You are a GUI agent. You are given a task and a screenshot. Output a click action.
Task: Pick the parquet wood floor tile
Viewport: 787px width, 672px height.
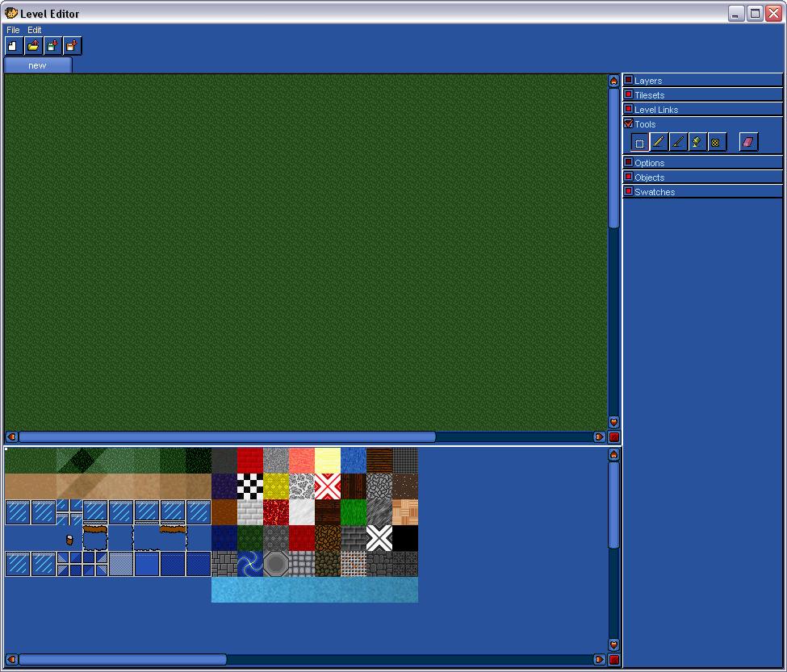(405, 512)
